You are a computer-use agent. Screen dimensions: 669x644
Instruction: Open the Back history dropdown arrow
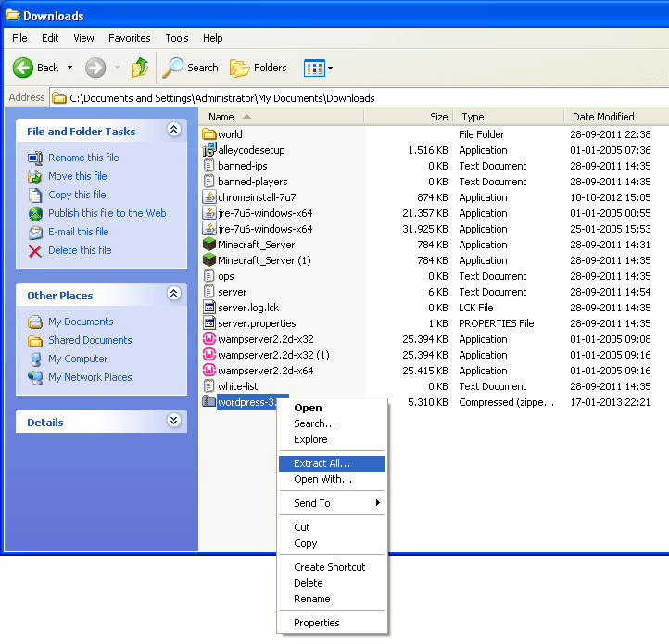point(69,68)
